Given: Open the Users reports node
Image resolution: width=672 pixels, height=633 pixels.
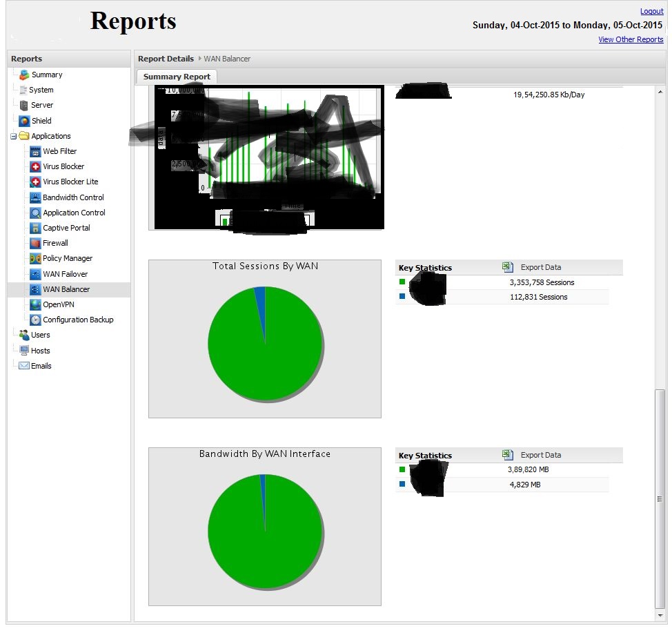Looking at the screenshot, I should click(40, 335).
